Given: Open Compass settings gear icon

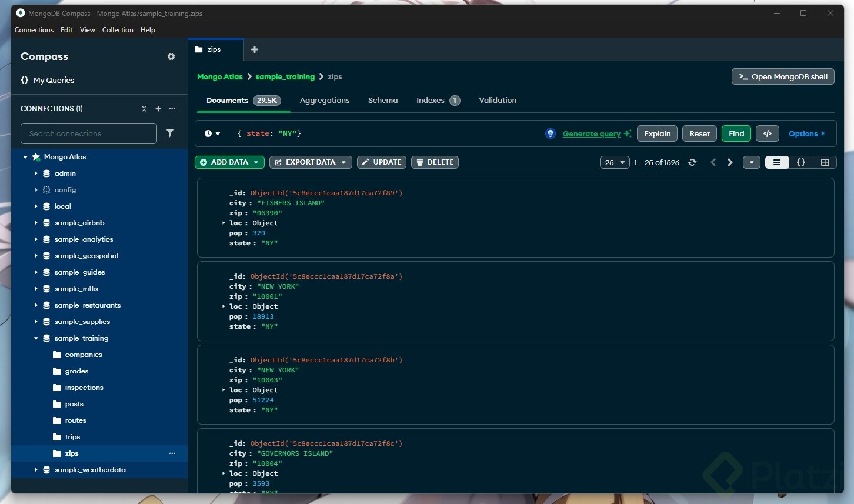Looking at the screenshot, I should [171, 56].
